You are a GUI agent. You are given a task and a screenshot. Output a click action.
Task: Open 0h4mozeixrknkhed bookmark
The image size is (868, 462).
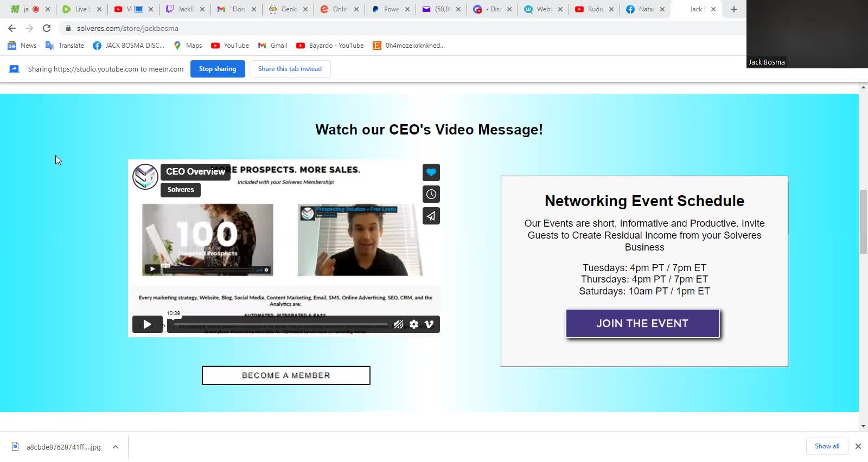(409, 46)
